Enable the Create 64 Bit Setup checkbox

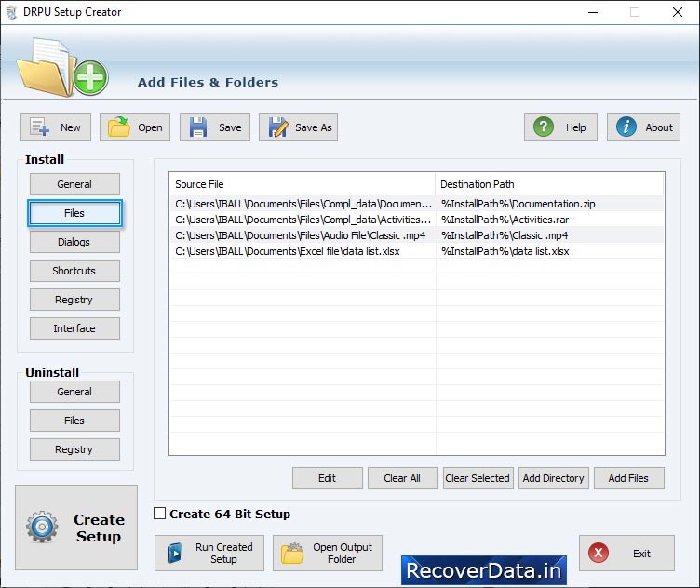[x=159, y=514]
